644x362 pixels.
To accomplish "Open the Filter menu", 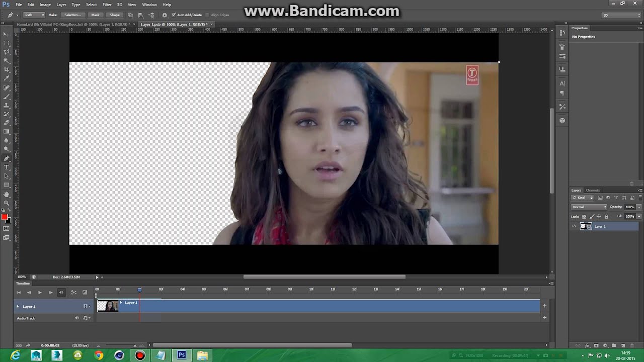I will (107, 5).
